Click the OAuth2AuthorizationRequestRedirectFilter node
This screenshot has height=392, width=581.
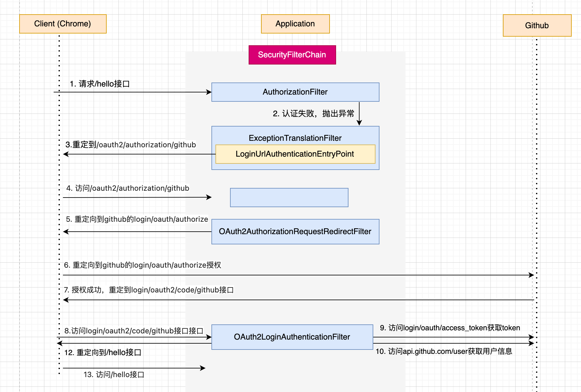tap(295, 231)
